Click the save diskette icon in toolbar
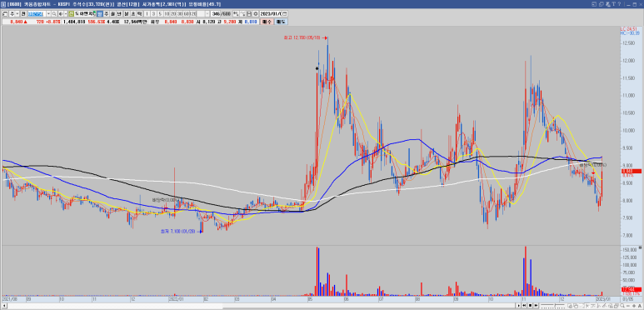Image resolution: width=644 pixels, height=310 pixels. 249,13
